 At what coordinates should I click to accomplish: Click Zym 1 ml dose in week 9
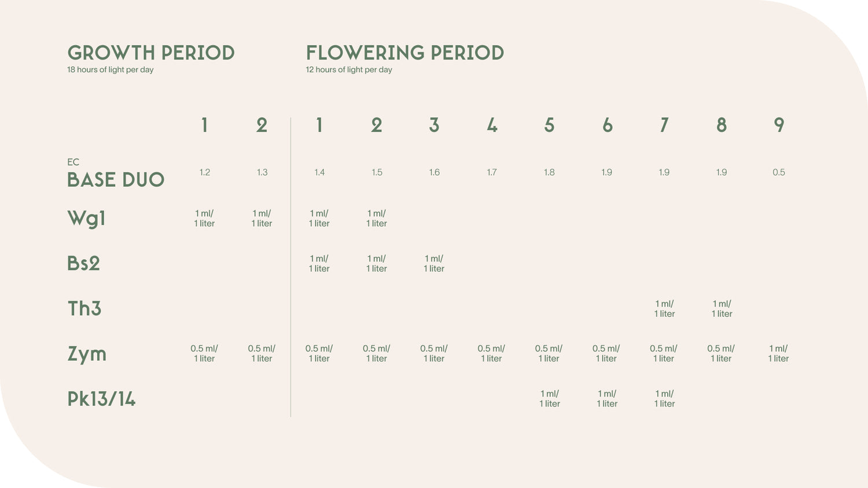point(779,353)
